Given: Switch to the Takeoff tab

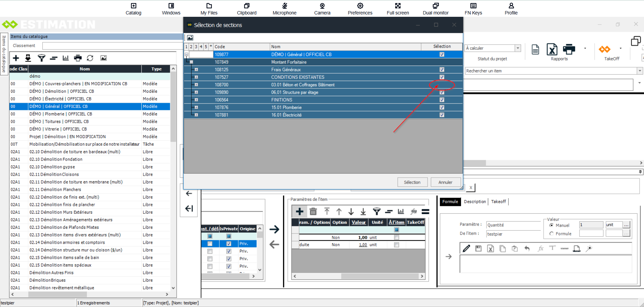Looking at the screenshot, I should point(498,202).
